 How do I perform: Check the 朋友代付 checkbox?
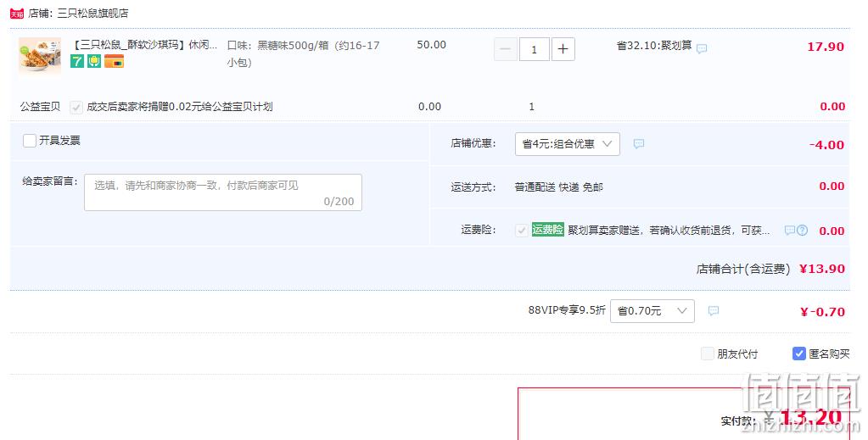pyautogui.click(x=708, y=354)
